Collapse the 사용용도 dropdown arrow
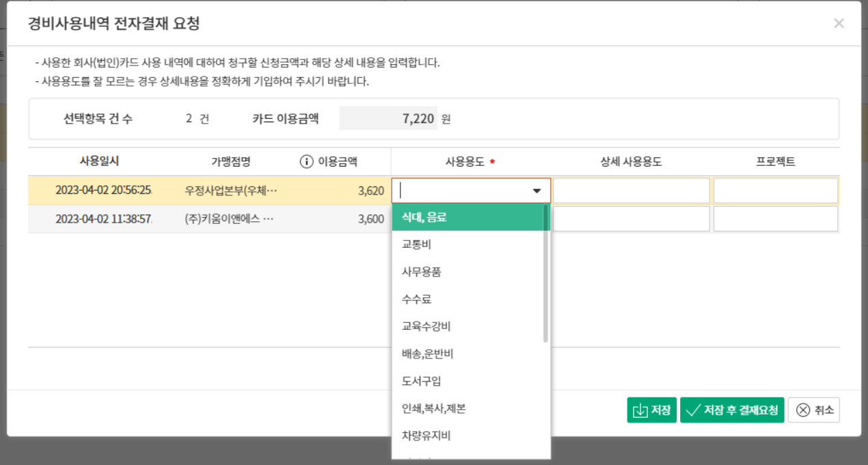Screen dimensions: 868x465 [x=537, y=191]
